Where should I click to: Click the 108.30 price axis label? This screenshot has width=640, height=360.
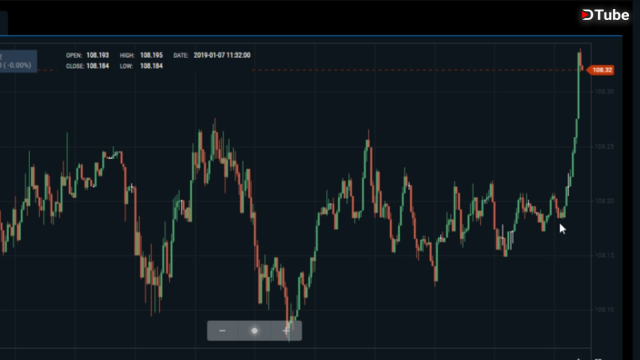(604, 91)
